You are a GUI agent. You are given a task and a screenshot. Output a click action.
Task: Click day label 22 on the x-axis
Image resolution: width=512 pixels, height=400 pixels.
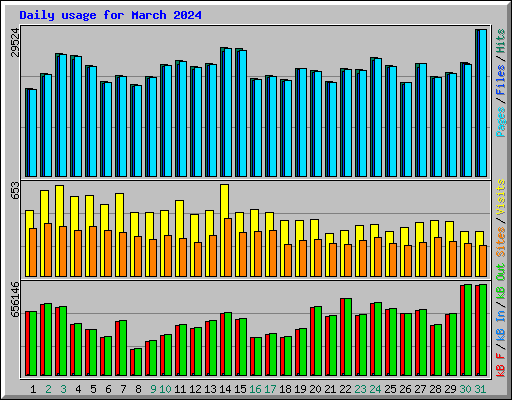click(345, 389)
